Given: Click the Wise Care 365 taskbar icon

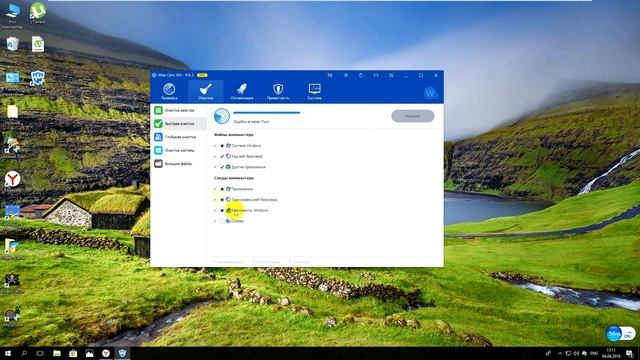Looking at the screenshot, I should [x=122, y=353].
